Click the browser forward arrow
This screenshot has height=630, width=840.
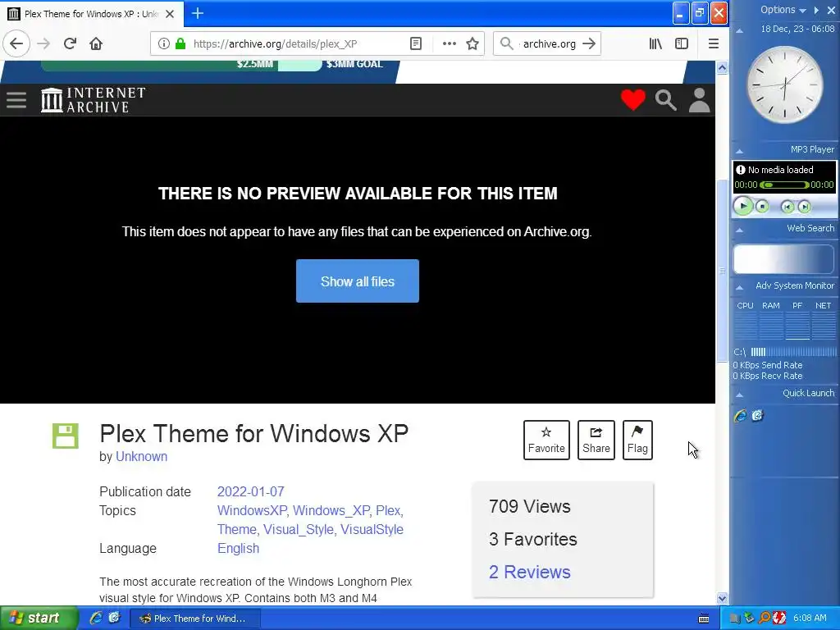43,43
